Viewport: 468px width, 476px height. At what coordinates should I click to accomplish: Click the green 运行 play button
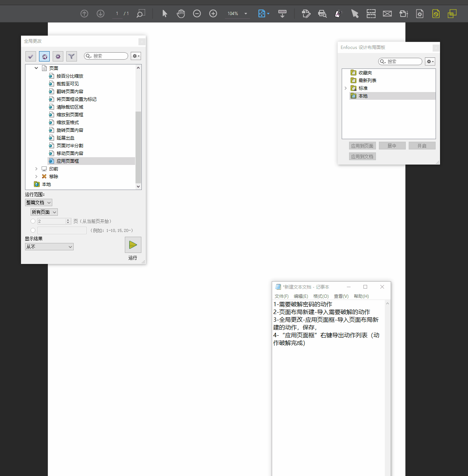(133, 245)
